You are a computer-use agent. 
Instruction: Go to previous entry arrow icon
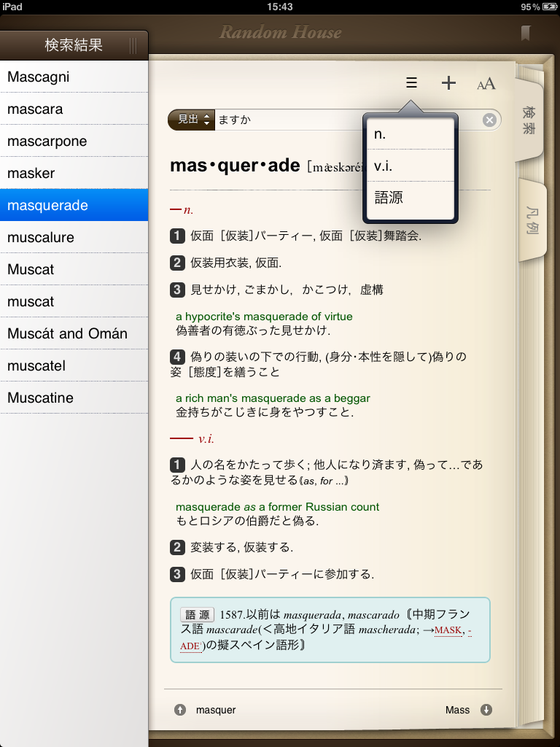click(180, 710)
